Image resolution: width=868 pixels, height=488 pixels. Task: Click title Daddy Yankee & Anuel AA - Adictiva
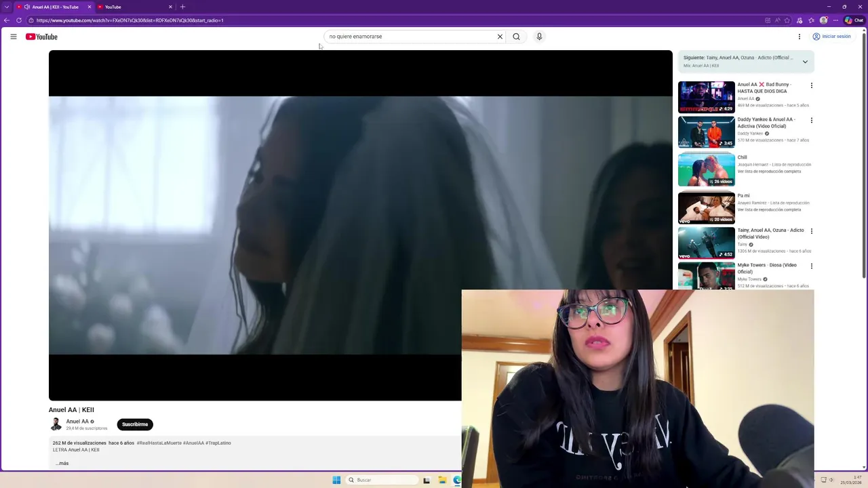pyautogui.click(x=766, y=123)
